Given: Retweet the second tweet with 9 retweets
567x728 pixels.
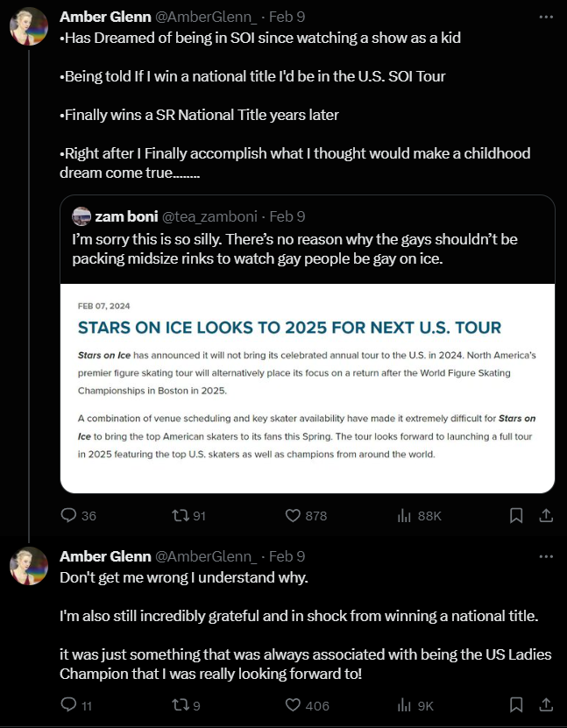Looking at the screenshot, I should pos(181,704).
